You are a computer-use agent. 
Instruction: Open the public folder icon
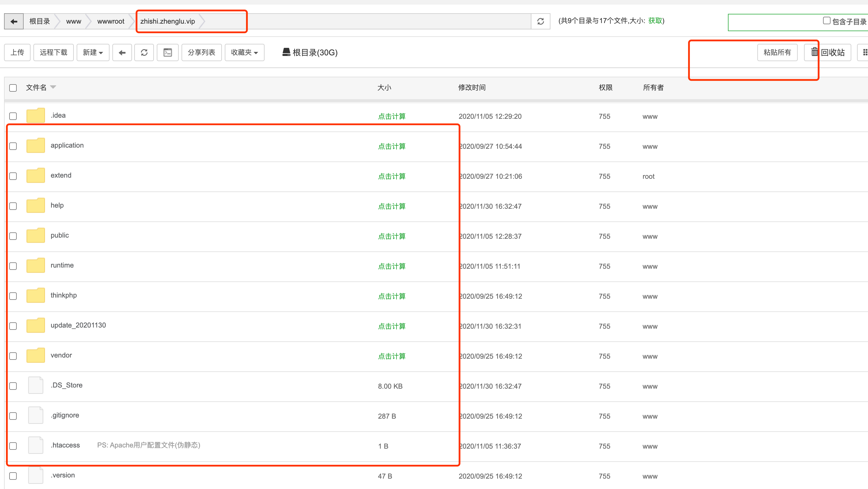click(36, 235)
